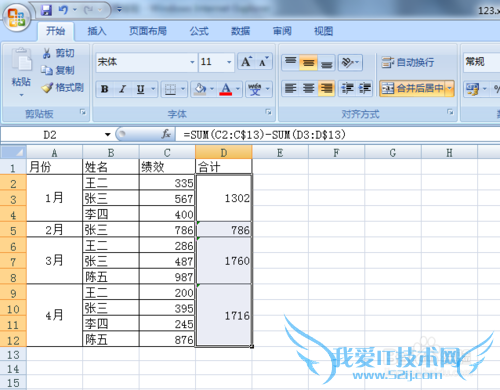Image resolution: width=500 pixels, height=390 pixels.
Task: Open the font size 11 dropdown
Action: [x=229, y=62]
